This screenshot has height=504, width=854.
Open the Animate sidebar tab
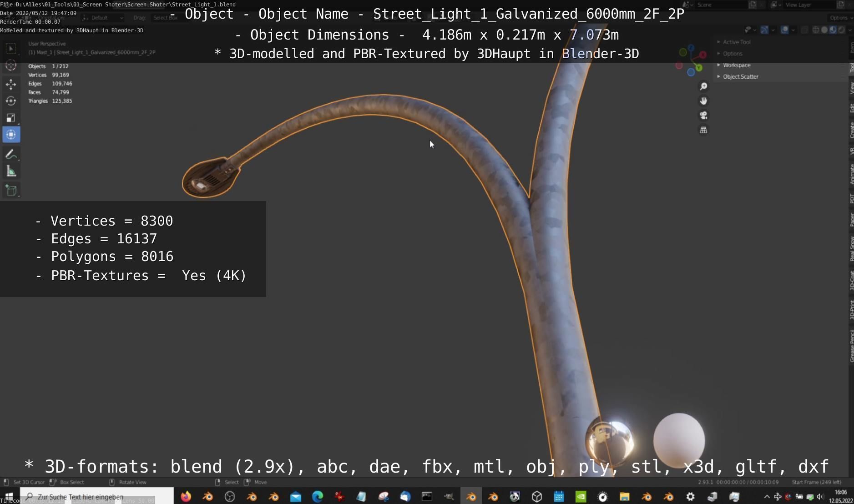[851, 174]
